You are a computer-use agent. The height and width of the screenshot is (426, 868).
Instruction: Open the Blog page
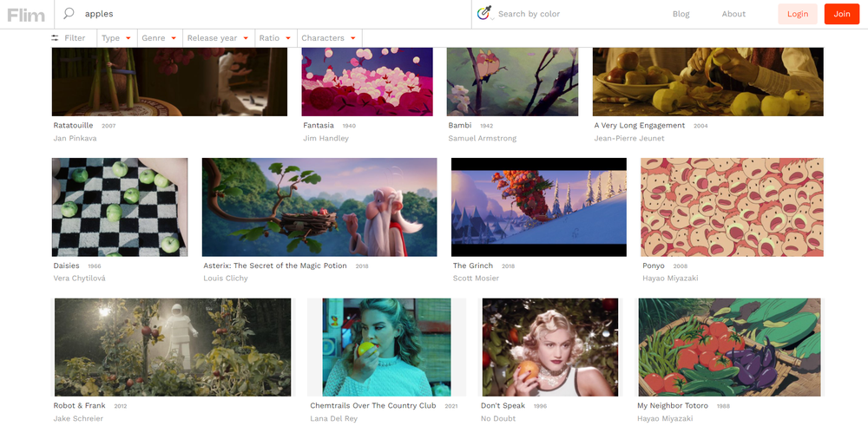(x=681, y=14)
